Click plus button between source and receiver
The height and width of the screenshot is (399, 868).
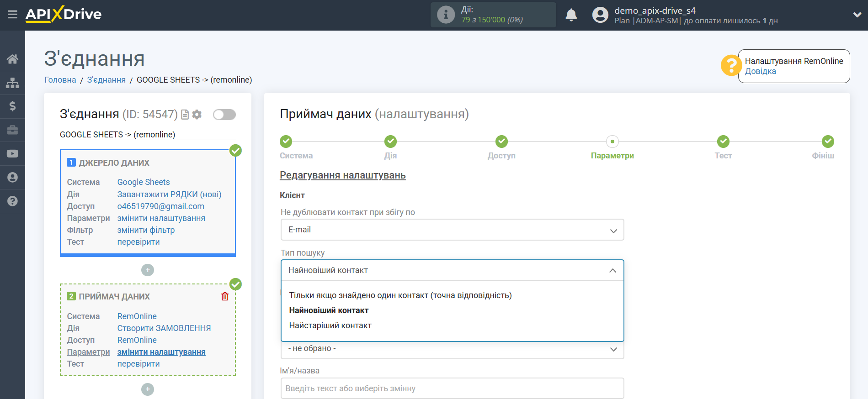click(147, 270)
